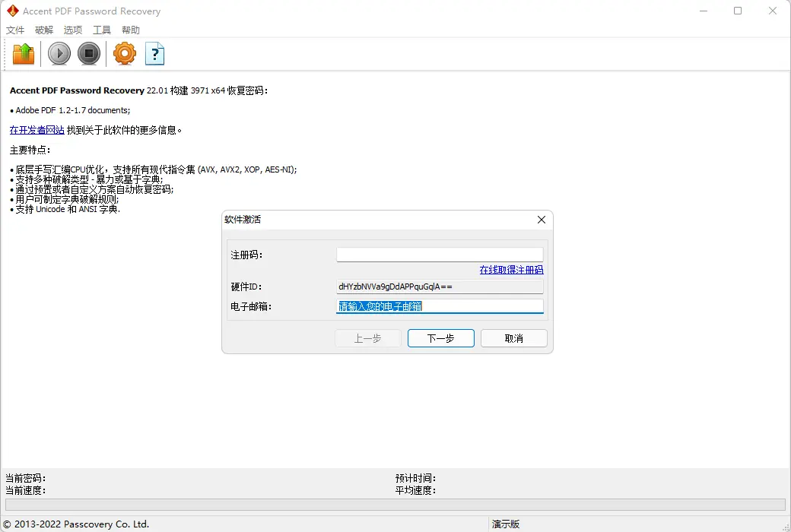The image size is (791, 532).
Task: Click the 用户可制定字典破解规则 line
Action: click(67, 199)
